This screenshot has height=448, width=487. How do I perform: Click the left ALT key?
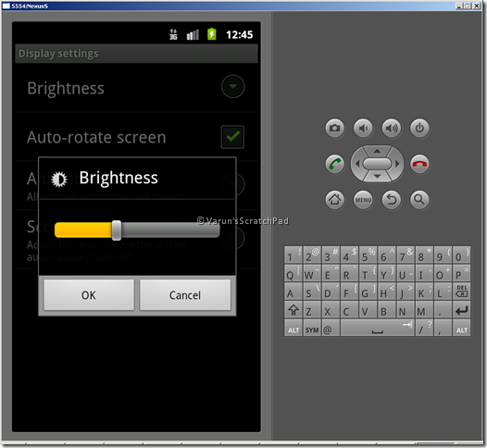(293, 329)
